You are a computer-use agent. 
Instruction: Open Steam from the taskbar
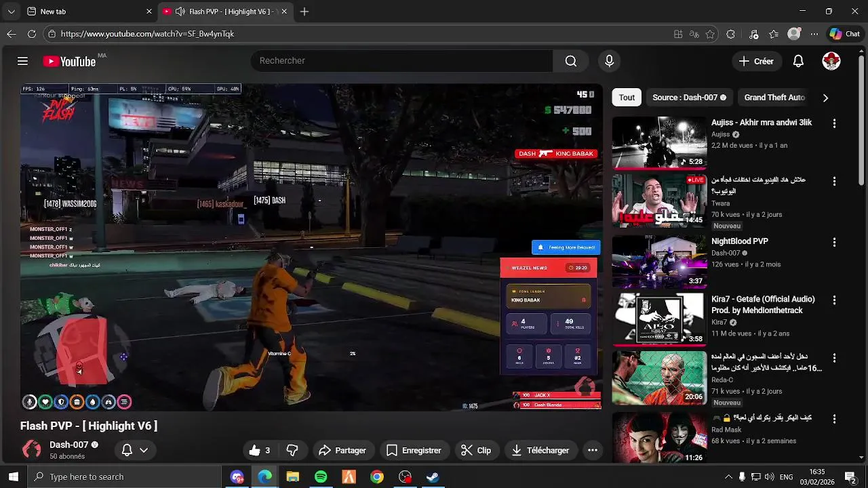point(432,476)
